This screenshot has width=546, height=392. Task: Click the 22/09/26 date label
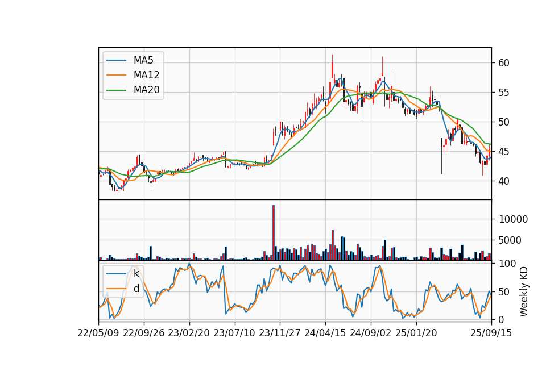tap(144, 333)
